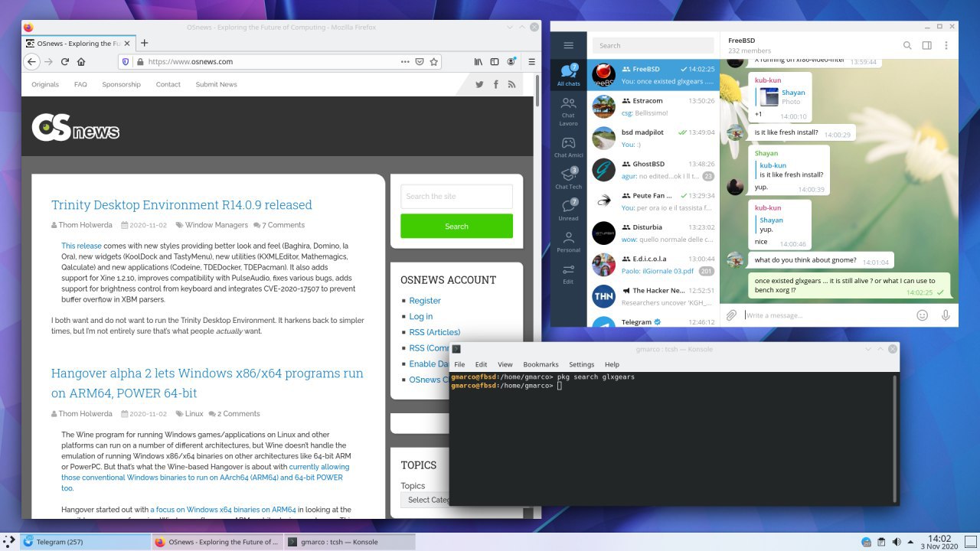This screenshot has width=980, height=551.
Task: Open the emoji picker in Telegram
Action: [x=923, y=315]
